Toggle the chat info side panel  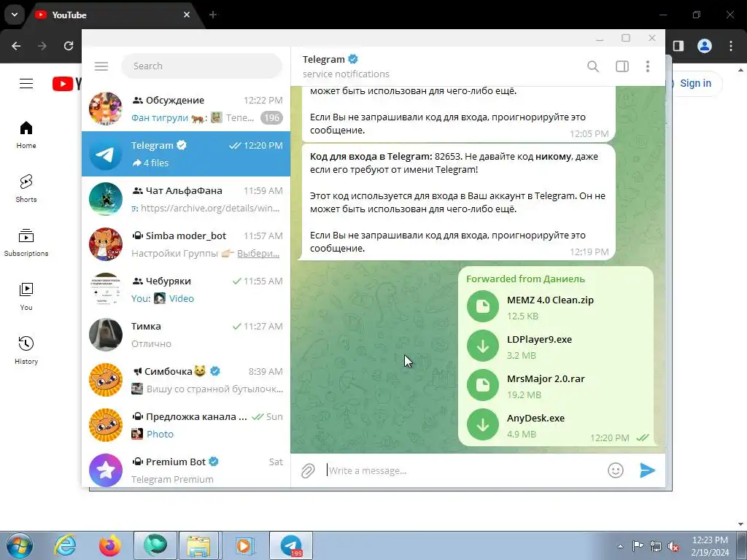click(x=622, y=66)
